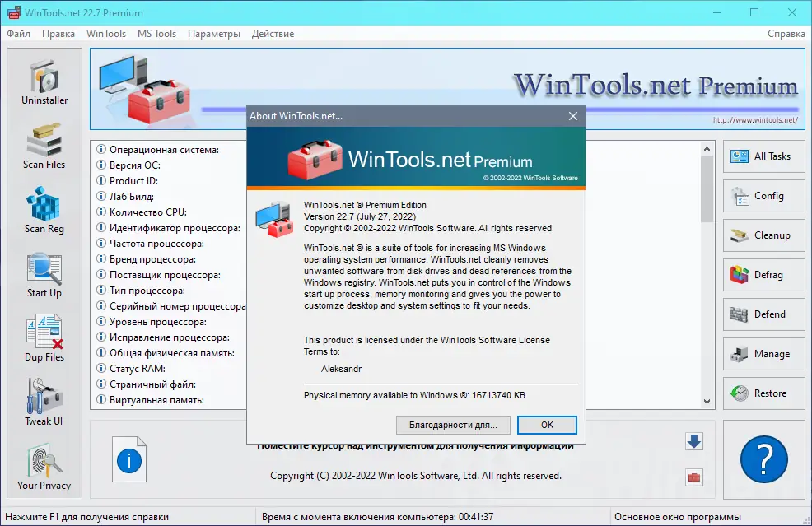Viewport: 812px width, 526px height.
Task: Select the Идентификатор процессора row
Action: 168,228
